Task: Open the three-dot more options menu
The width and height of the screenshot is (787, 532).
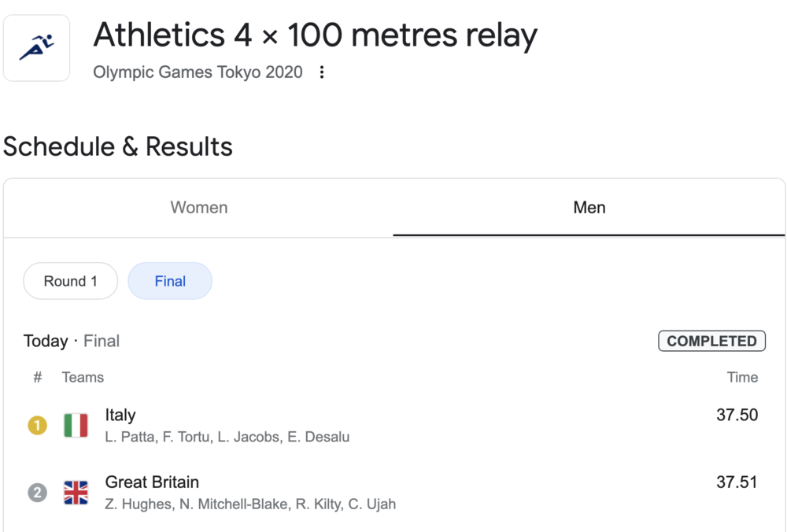Action: [x=321, y=72]
